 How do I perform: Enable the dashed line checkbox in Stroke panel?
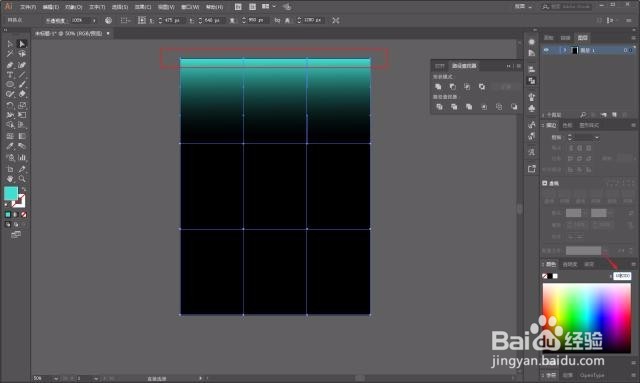[x=544, y=183]
